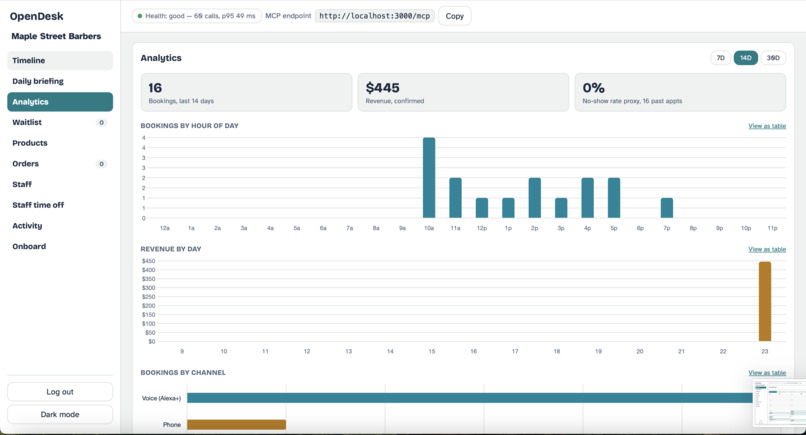Screen dimensions: 806x435
Task: Click the 5p bookings bar
Action: coord(614,198)
